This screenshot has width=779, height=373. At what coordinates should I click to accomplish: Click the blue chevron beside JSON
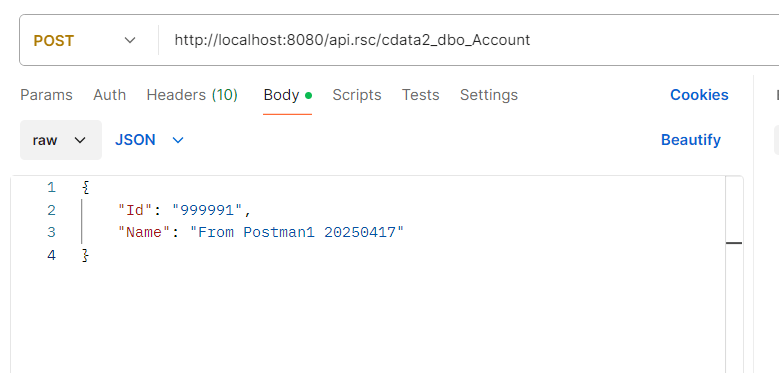[178, 141]
